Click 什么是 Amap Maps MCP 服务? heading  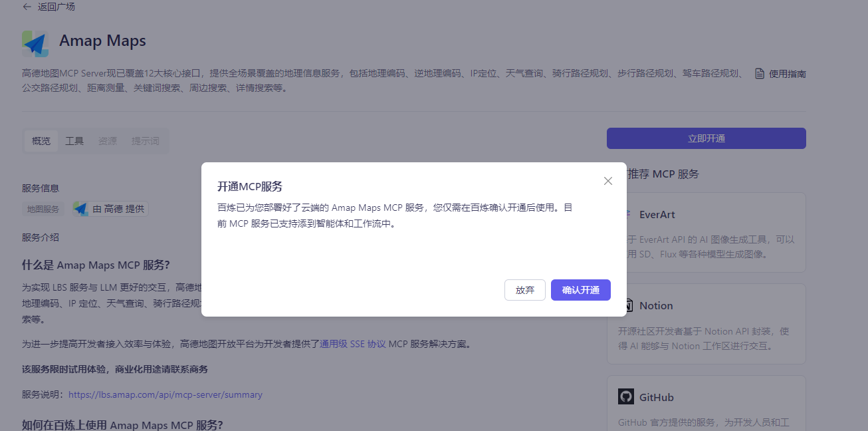[x=96, y=265]
